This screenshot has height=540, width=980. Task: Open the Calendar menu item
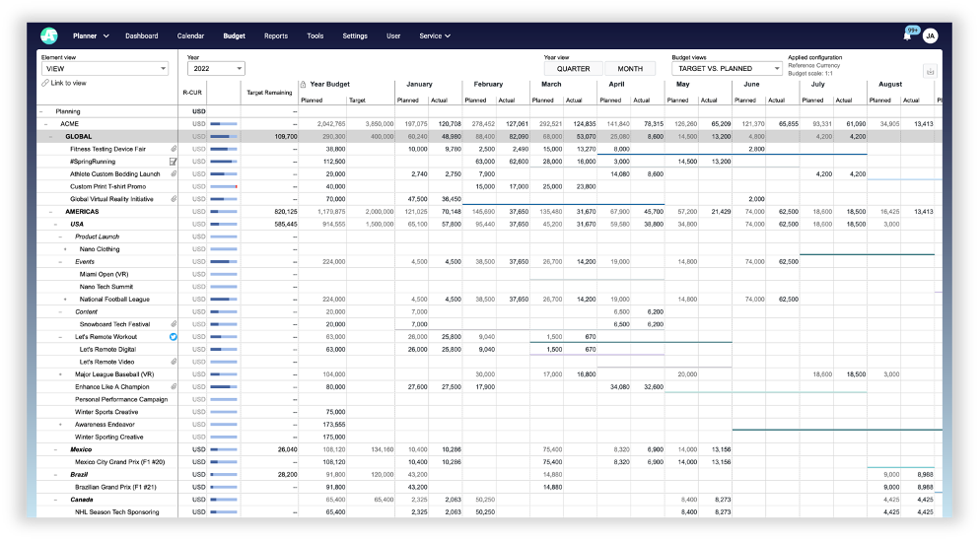pos(190,36)
